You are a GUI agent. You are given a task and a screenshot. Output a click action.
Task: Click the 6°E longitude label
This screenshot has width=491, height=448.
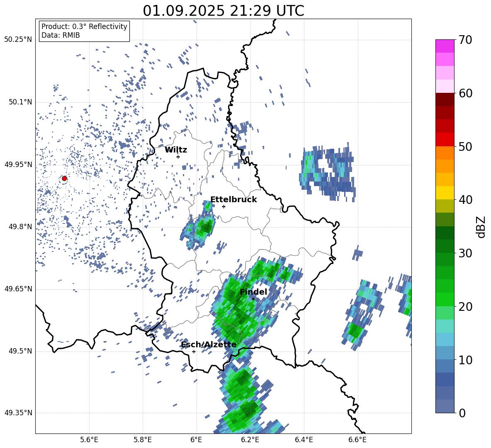tap(196, 440)
